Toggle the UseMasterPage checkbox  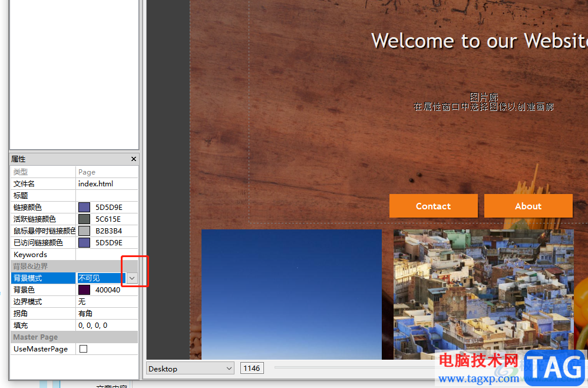[83, 349]
